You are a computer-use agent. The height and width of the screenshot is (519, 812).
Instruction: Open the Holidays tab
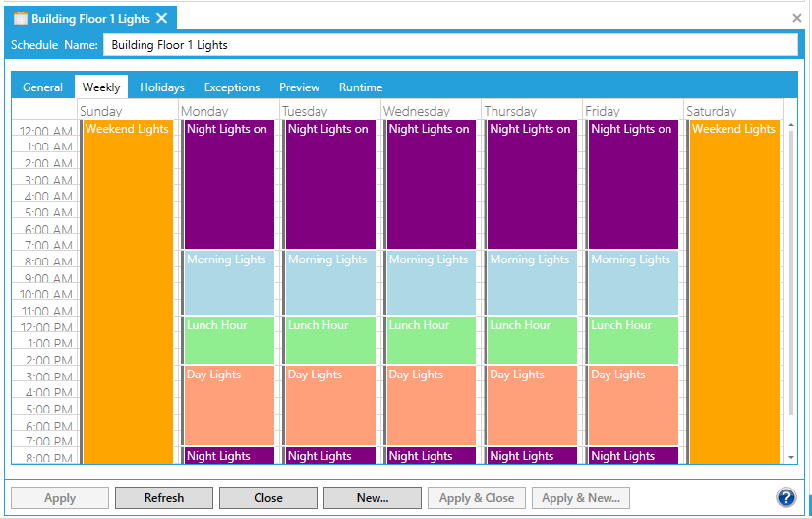162,87
